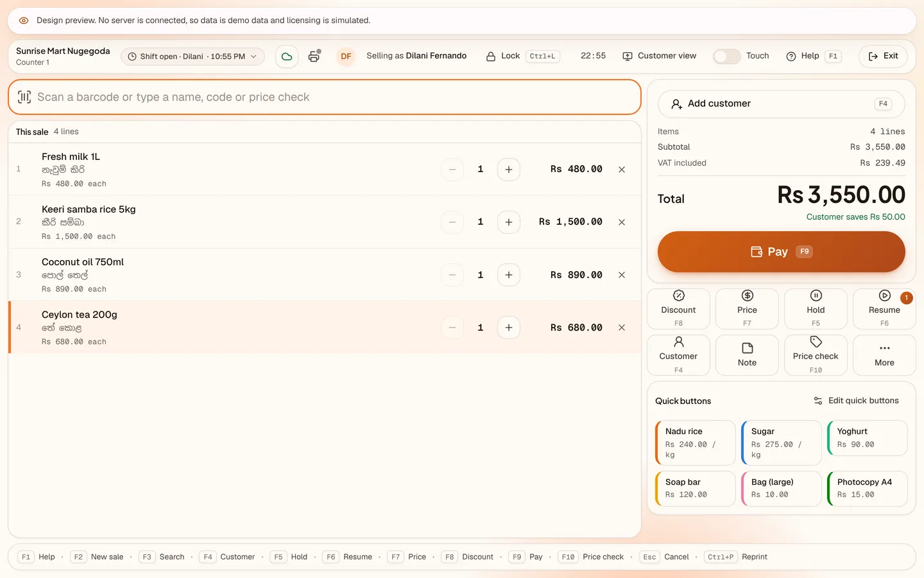Add Sugar quick button item
Image resolution: width=924 pixels, height=578 pixels.
pyautogui.click(x=782, y=442)
